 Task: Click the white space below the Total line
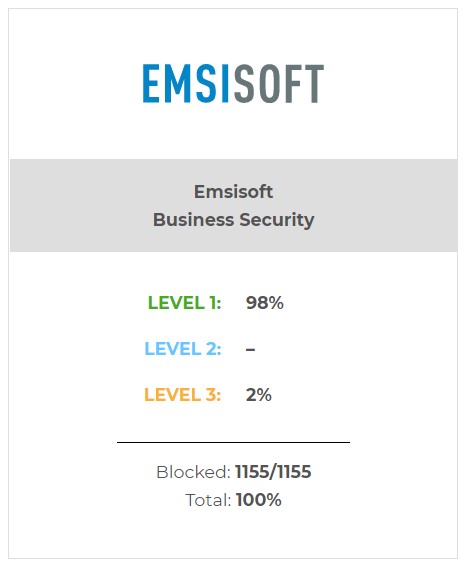click(x=233, y=533)
